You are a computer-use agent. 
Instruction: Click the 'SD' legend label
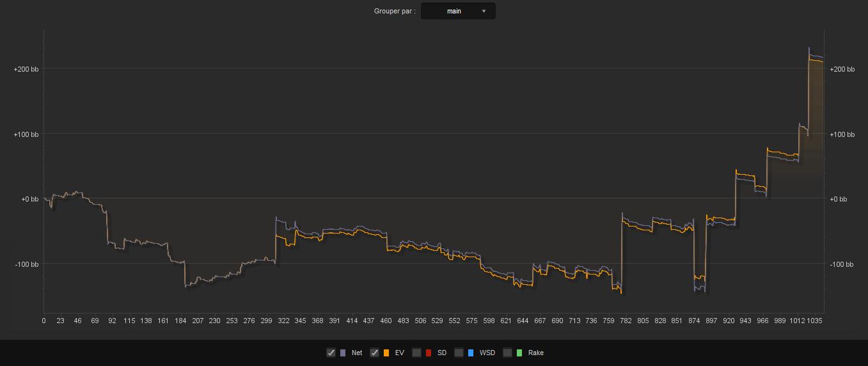point(442,353)
